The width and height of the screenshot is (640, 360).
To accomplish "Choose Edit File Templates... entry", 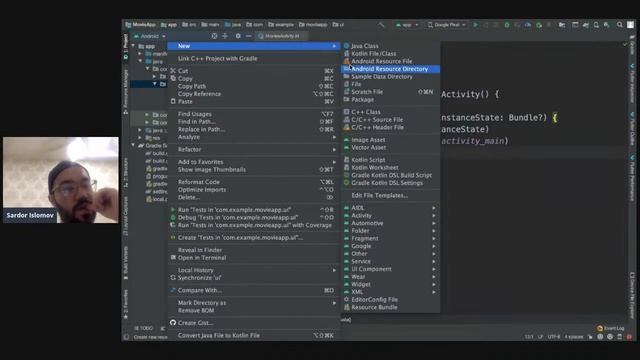I will click(x=390, y=196).
